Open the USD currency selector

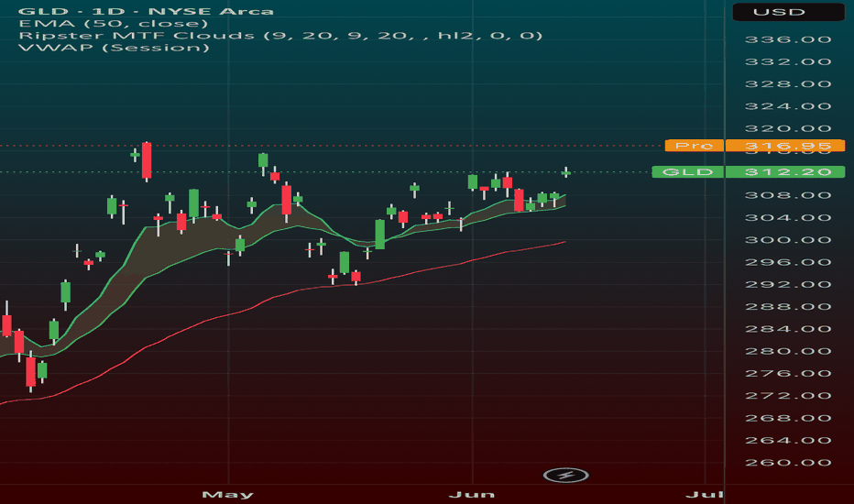coord(788,12)
